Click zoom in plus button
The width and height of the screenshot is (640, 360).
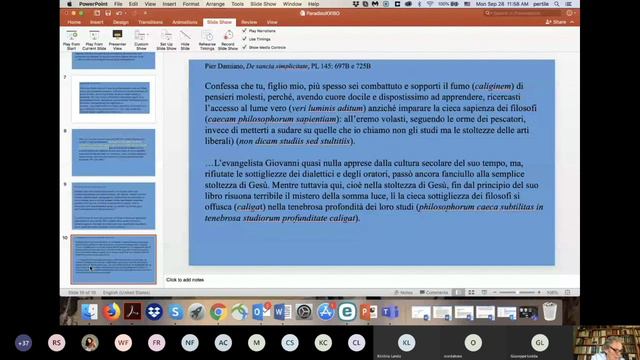click(539, 292)
